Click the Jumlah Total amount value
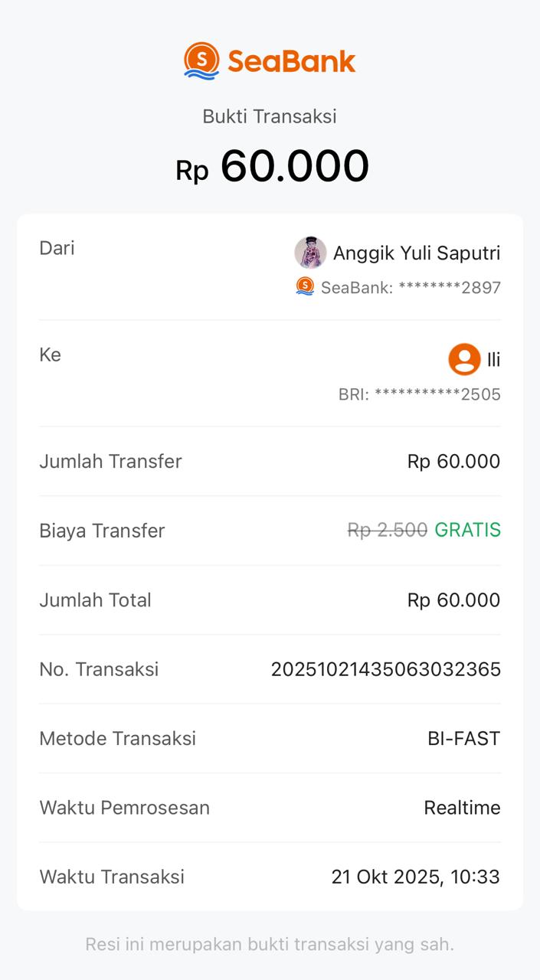This screenshot has width=540, height=980. [x=453, y=600]
